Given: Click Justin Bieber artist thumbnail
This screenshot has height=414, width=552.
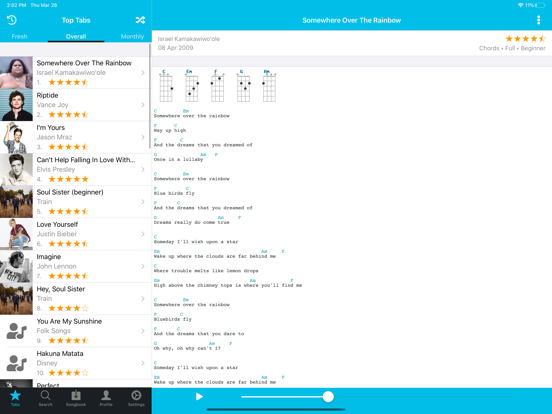Looking at the screenshot, I should tap(16, 234).
